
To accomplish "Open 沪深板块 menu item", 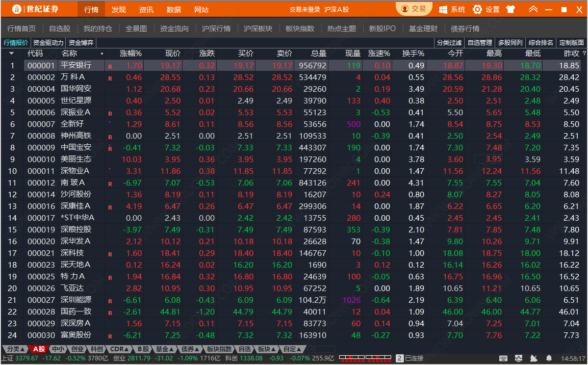I will click(x=258, y=29).
